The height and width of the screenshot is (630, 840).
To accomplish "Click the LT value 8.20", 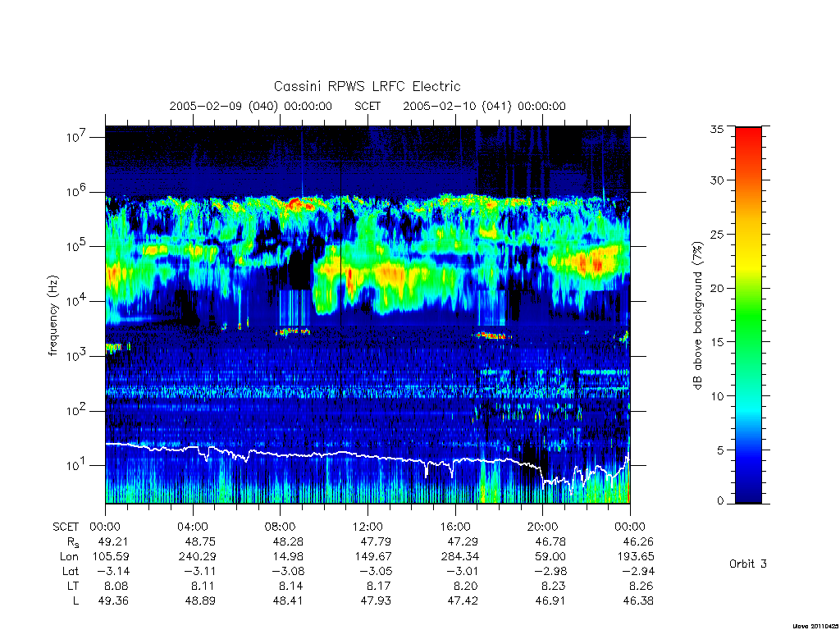I will pos(464,586).
